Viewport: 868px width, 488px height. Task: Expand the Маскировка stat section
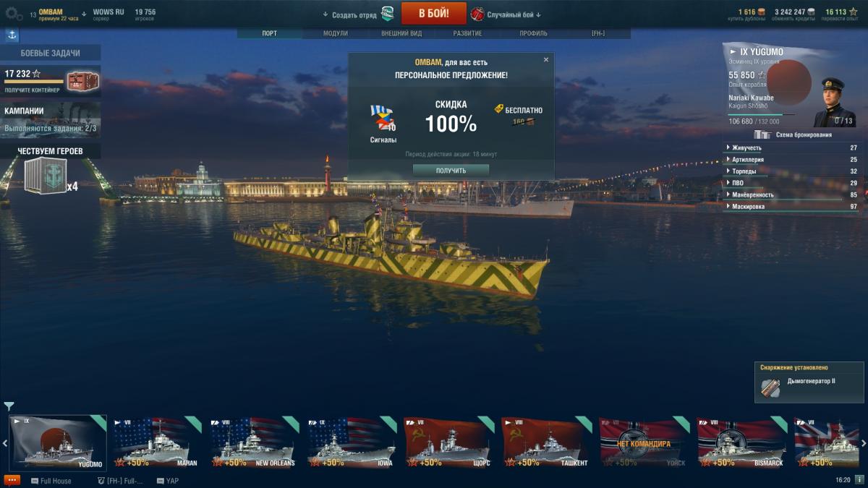point(791,206)
